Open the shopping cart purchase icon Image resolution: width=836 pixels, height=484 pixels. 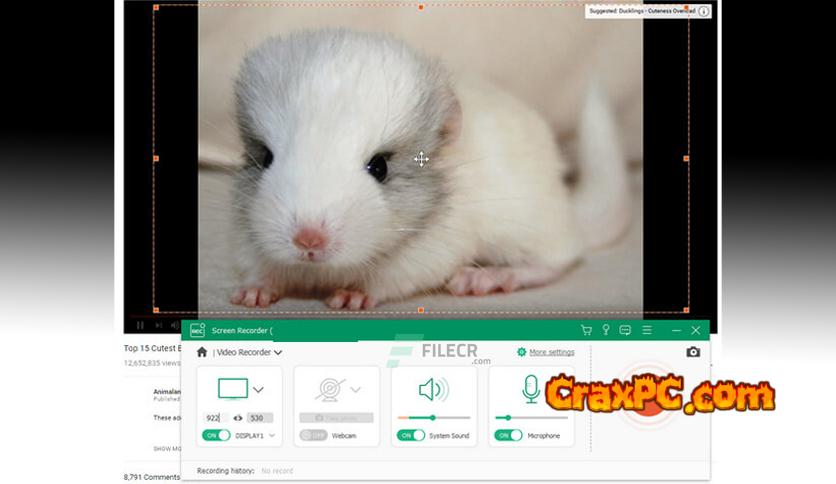(586, 330)
